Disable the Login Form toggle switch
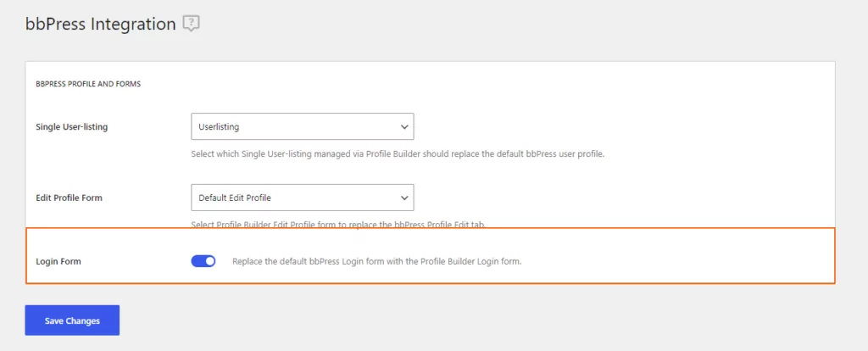 (203, 261)
